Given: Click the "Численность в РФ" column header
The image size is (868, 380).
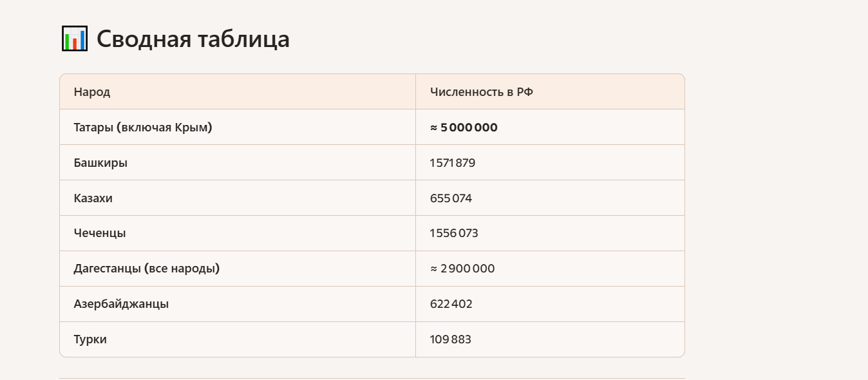Looking at the screenshot, I should click(481, 92).
